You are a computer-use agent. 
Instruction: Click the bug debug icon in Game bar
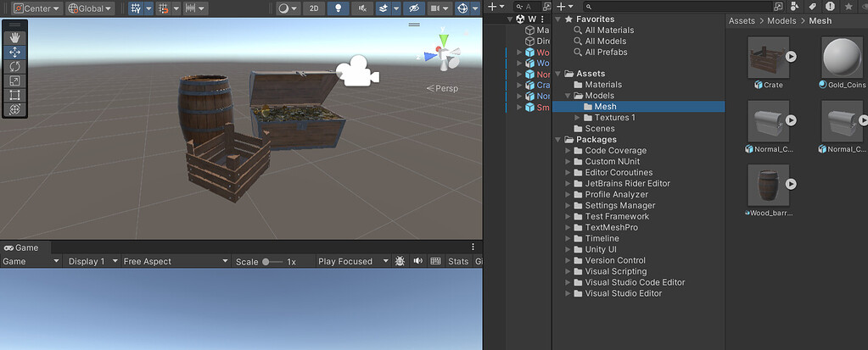click(400, 261)
